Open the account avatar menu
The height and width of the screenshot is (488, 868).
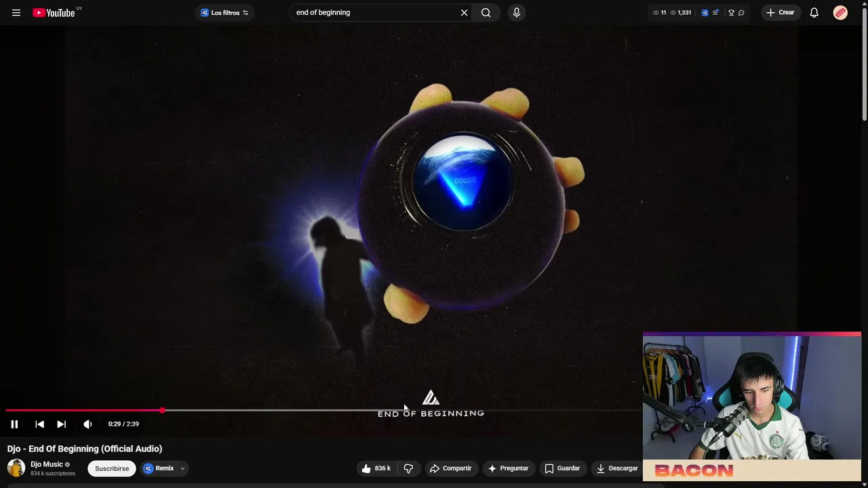[840, 12]
